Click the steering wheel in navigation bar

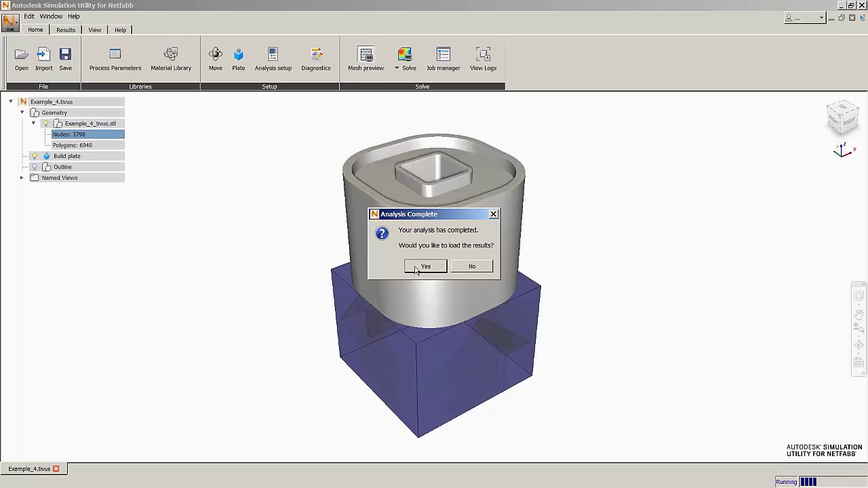click(x=859, y=296)
